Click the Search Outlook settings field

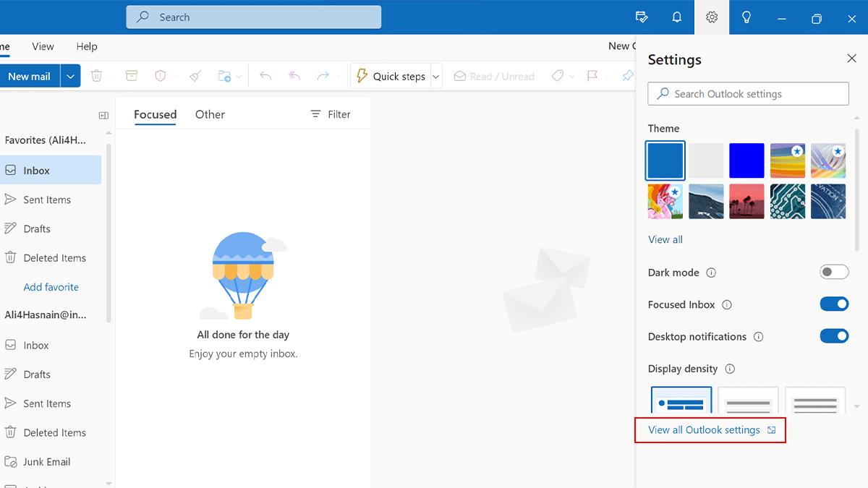[748, 94]
